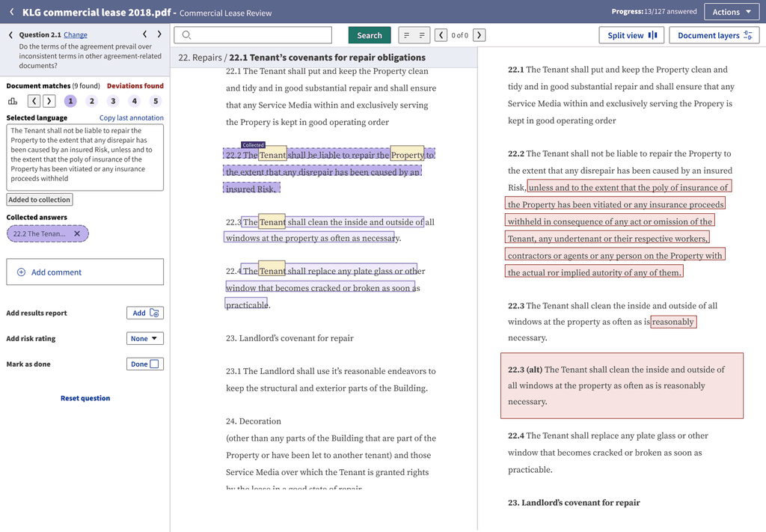766x532 pixels.
Task: Click the Change question link
Action: [x=76, y=34]
